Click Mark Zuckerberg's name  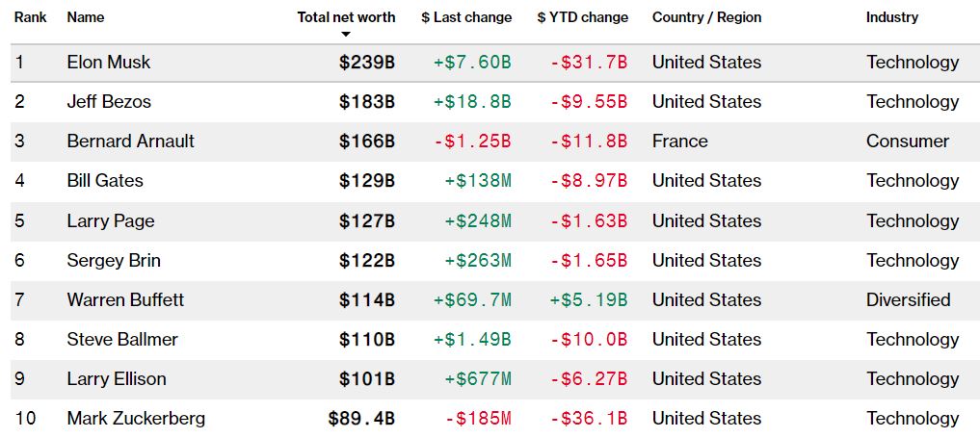[136, 419]
